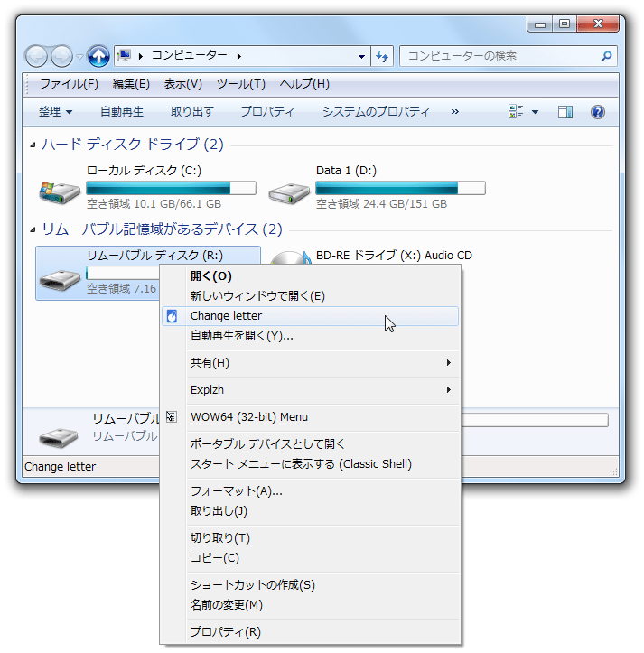Screen dimensions: 644x653
Task: Click the Data 1 (D:) drive icon
Action: tap(289, 193)
